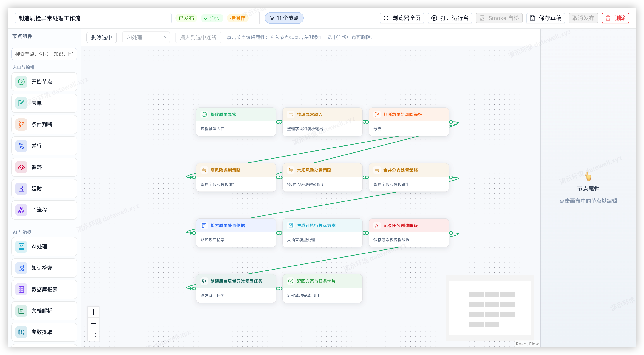
Task: Click input handle of 创建后台质量异常复盘任务 node
Action: pyautogui.click(x=194, y=288)
